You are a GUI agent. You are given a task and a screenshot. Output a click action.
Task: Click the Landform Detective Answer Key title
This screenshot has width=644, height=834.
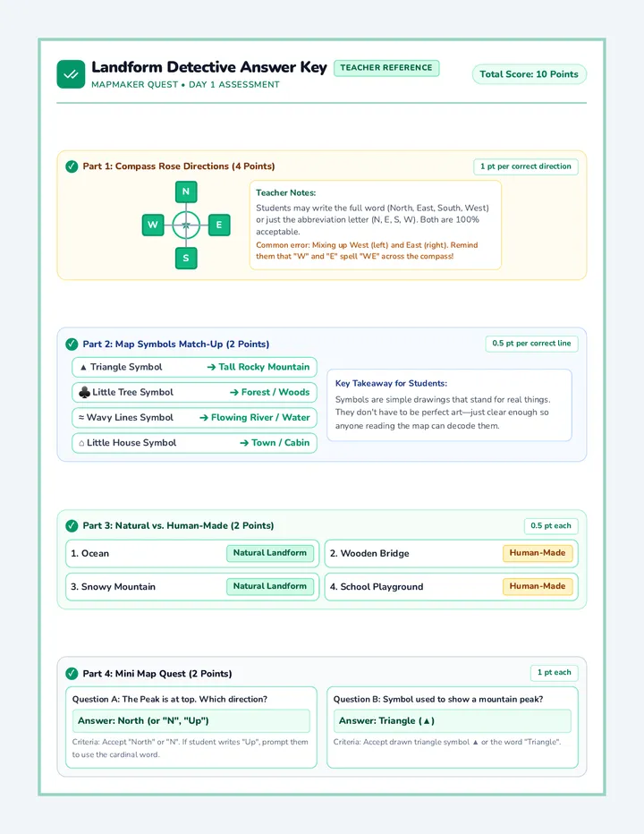tap(209, 67)
